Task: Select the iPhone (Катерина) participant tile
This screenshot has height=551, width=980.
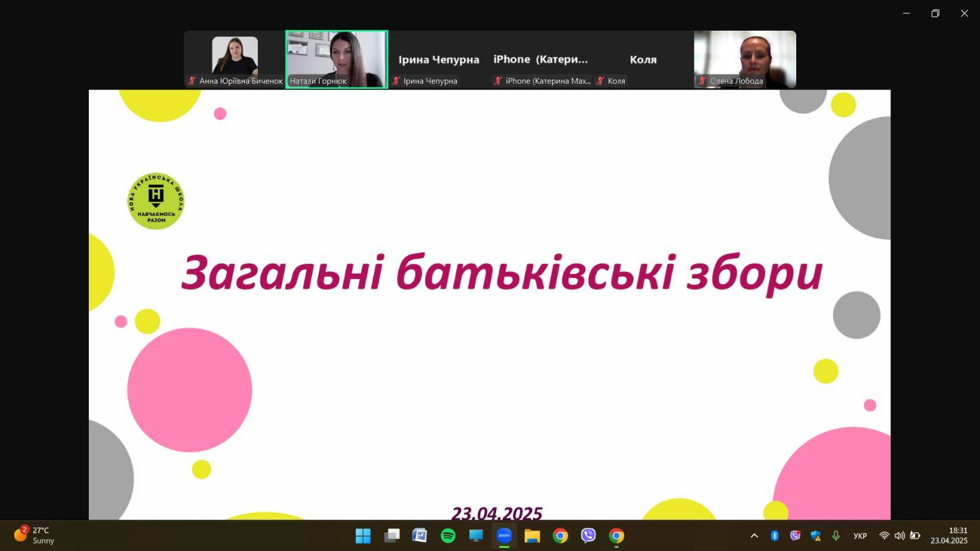Action: (541, 59)
